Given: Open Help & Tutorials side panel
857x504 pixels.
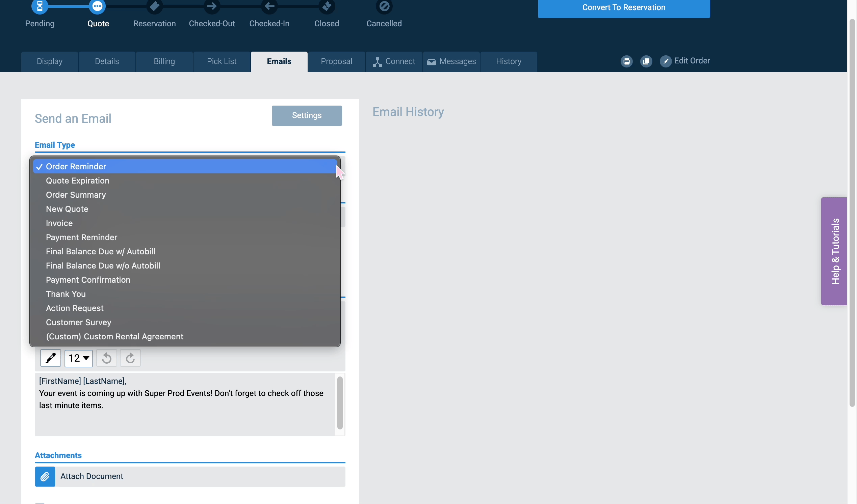Looking at the screenshot, I should (834, 251).
